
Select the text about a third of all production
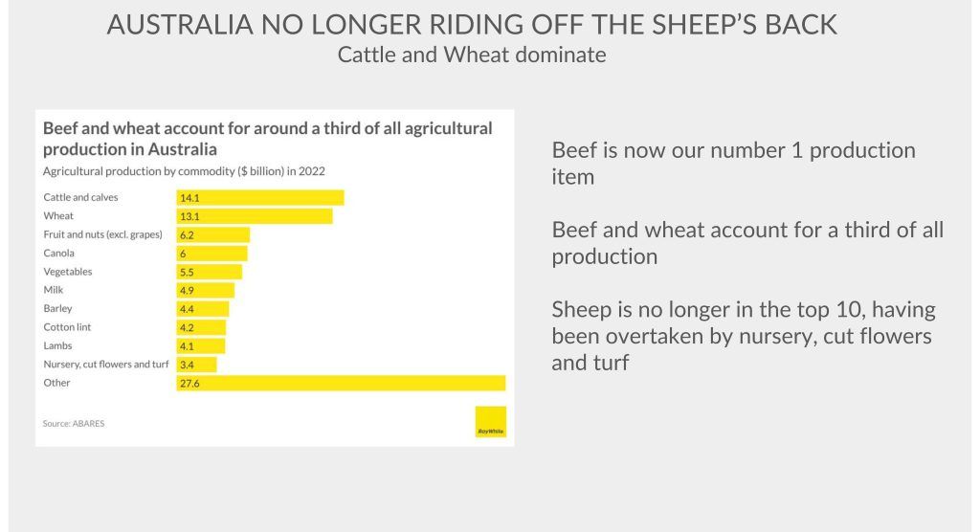pyautogui.click(x=747, y=243)
